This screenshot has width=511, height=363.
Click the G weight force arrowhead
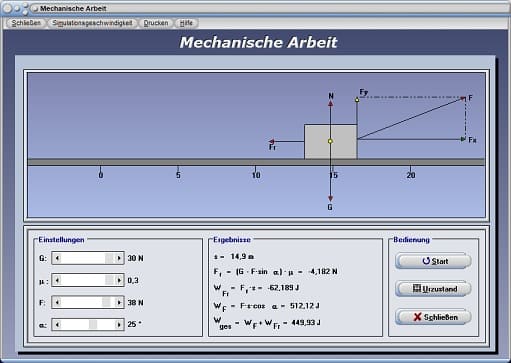click(330, 199)
